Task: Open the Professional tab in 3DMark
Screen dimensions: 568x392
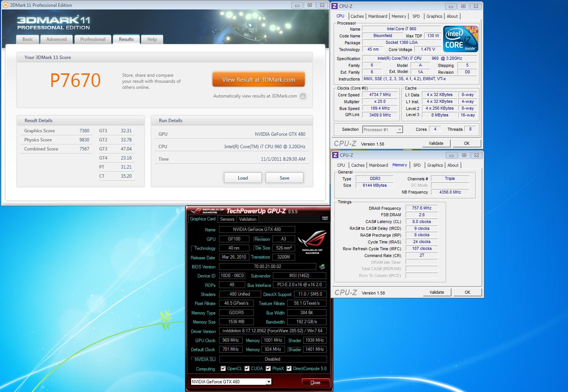Action: tap(93, 39)
